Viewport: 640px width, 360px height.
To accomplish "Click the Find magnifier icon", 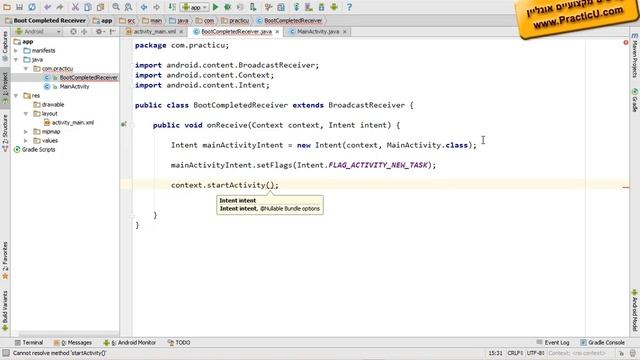I will (x=116, y=7).
